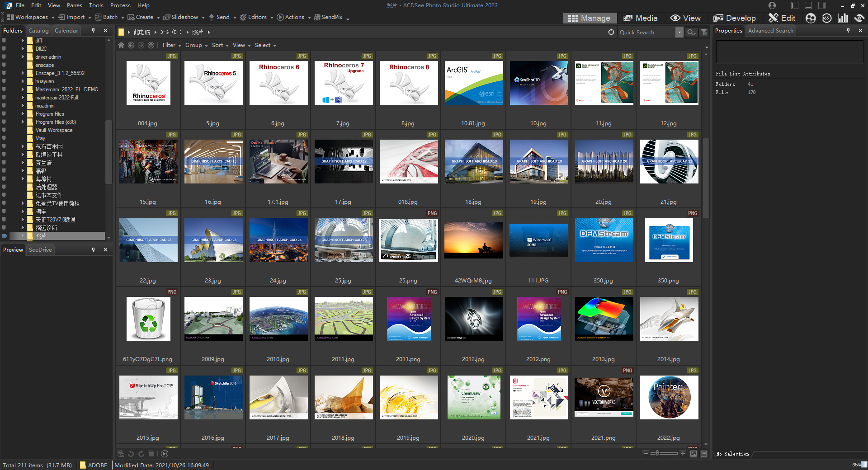This screenshot has width=868, height=470.
Task: Click the zoom-out minus thumbnail icon
Action: coord(646,453)
